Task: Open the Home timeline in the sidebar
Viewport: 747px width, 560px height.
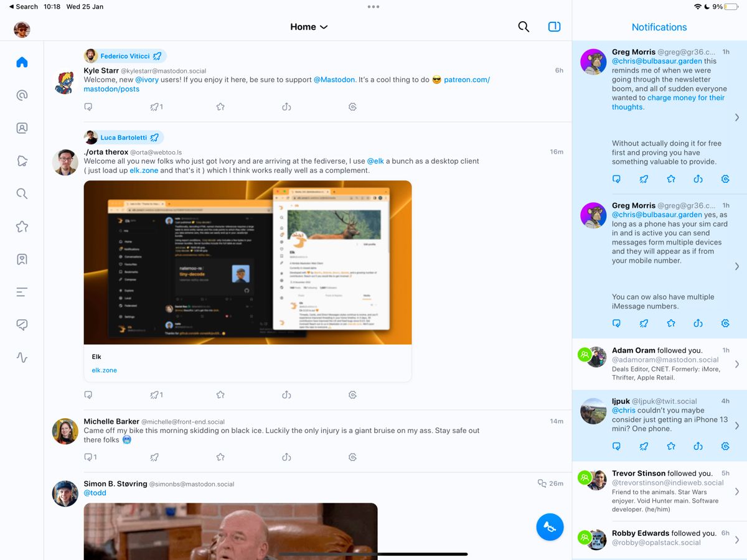Action: click(22, 62)
